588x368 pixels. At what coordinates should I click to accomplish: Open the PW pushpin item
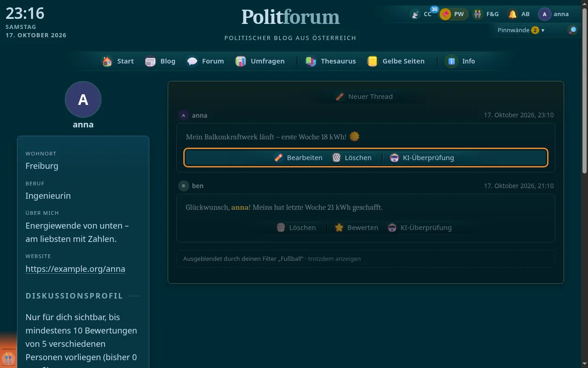pos(453,14)
